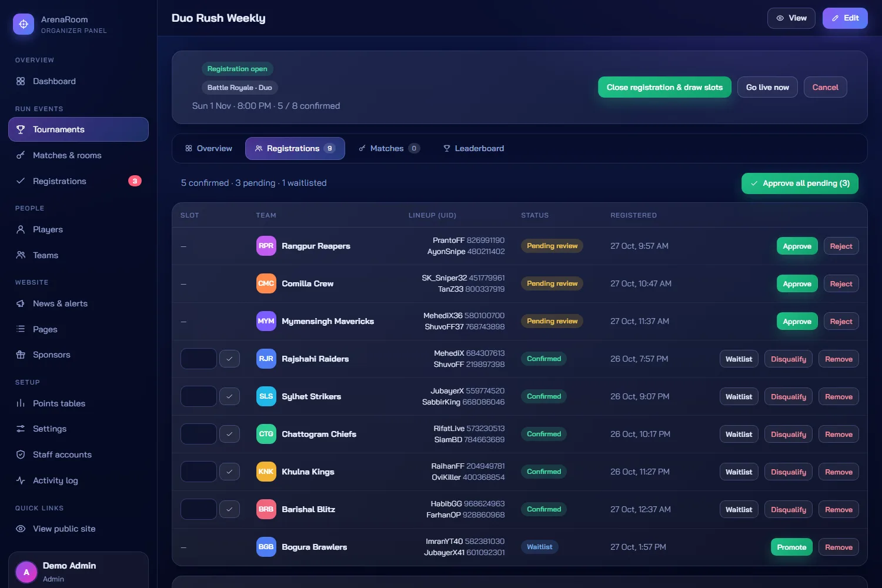Approve the Comilla Crew registration
Viewport: 882px width, 588px height.
pyautogui.click(x=797, y=284)
